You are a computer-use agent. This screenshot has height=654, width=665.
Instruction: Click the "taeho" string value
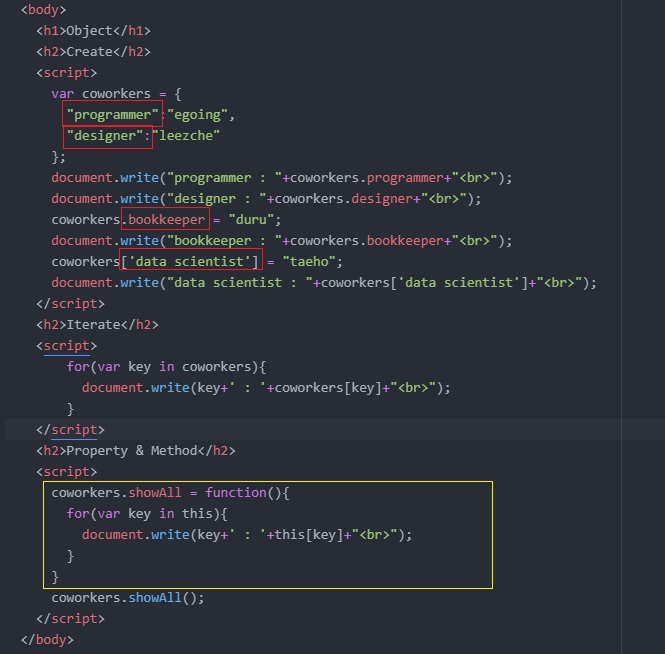click(x=309, y=262)
